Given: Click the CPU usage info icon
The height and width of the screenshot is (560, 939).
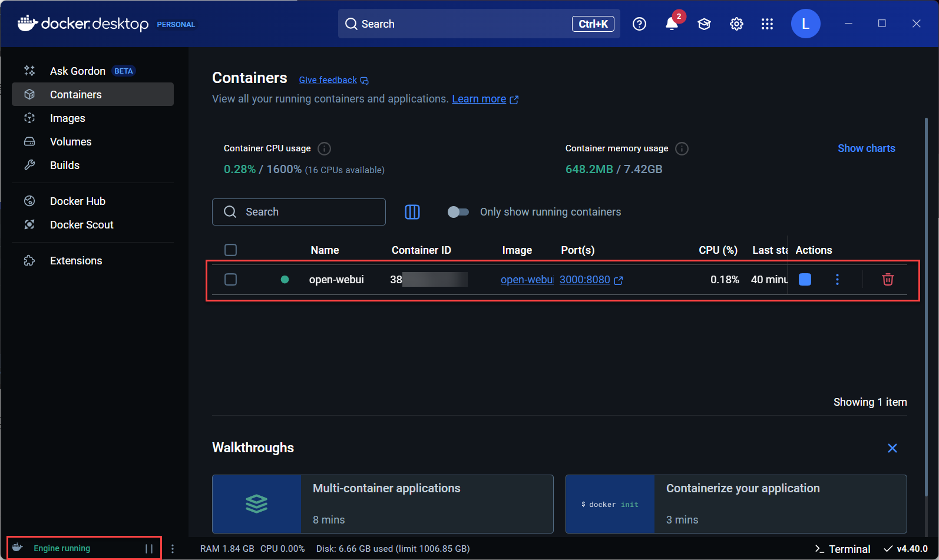Looking at the screenshot, I should click(x=324, y=148).
